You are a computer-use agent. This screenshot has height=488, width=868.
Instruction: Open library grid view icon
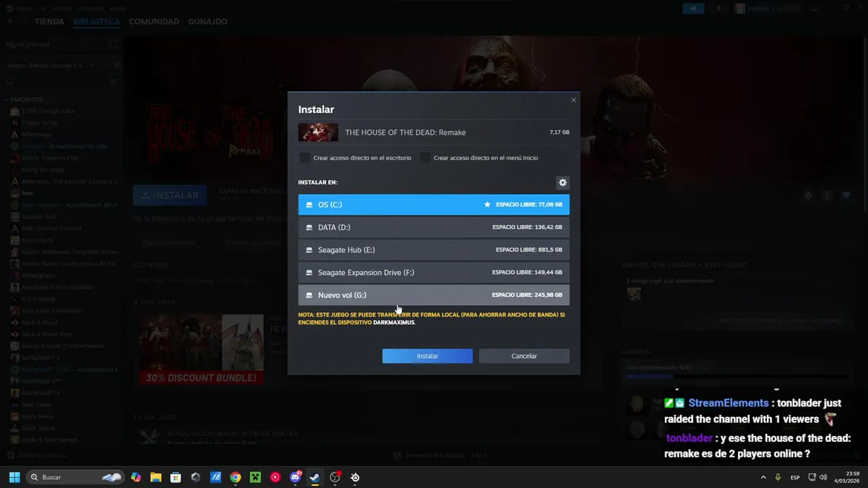113,44
